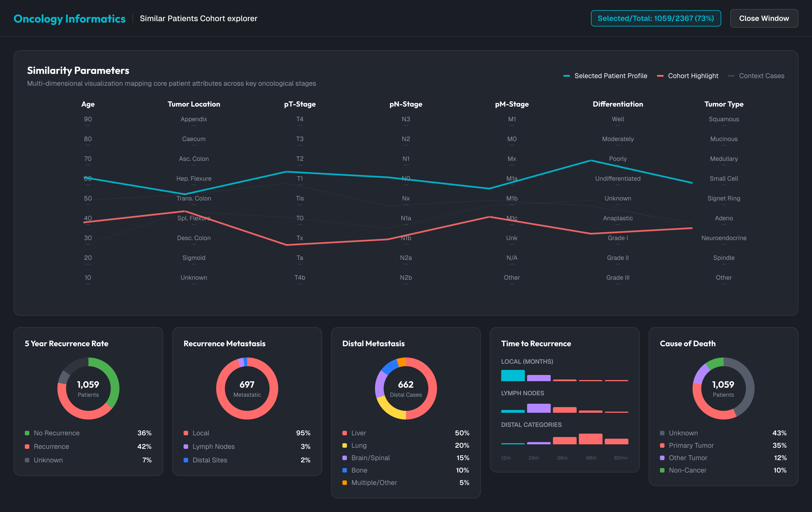This screenshot has height=512, width=812.
Task: Click the Primary Tumor 35% legend row
Action: (724, 445)
